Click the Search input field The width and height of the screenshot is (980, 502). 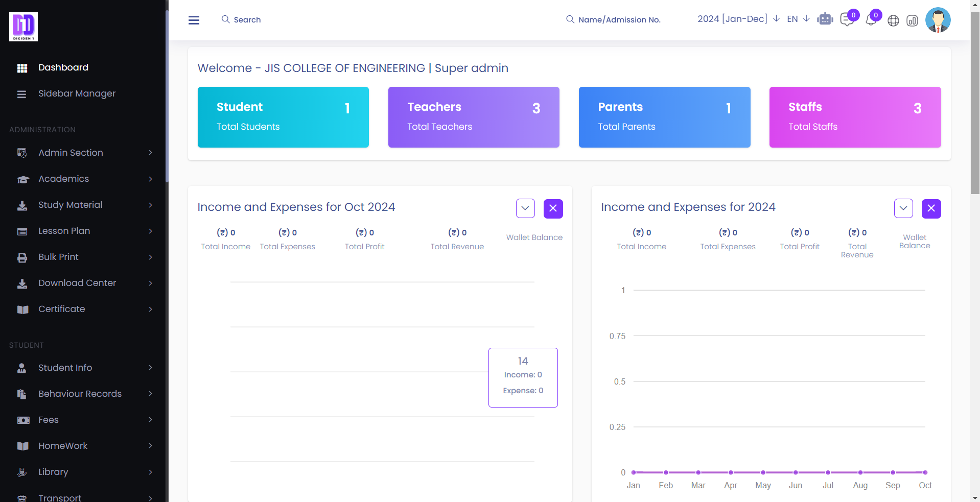coord(247,19)
